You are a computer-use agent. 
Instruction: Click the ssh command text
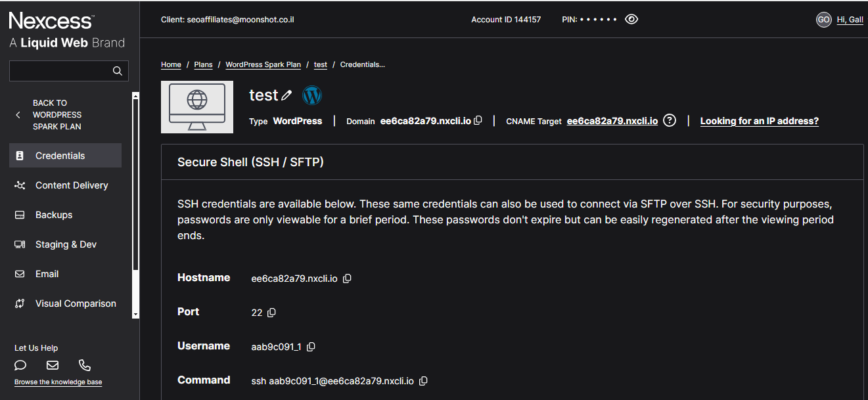[x=332, y=381]
